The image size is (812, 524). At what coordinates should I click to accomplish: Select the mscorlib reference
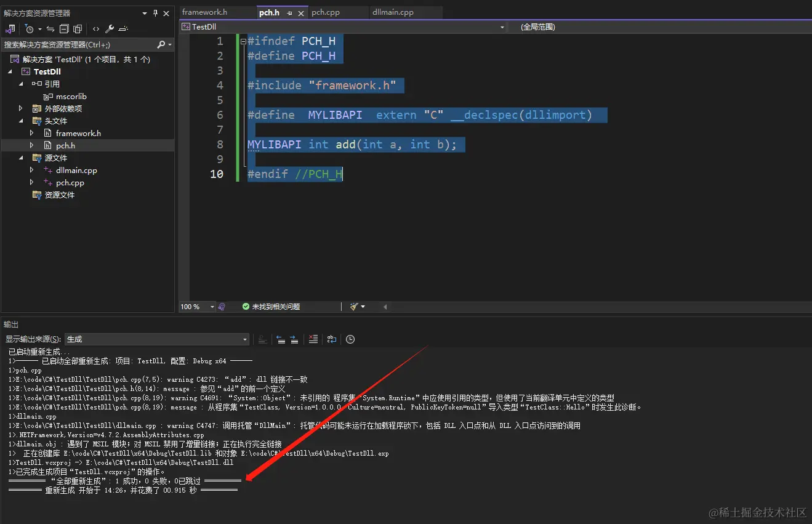[x=71, y=96]
